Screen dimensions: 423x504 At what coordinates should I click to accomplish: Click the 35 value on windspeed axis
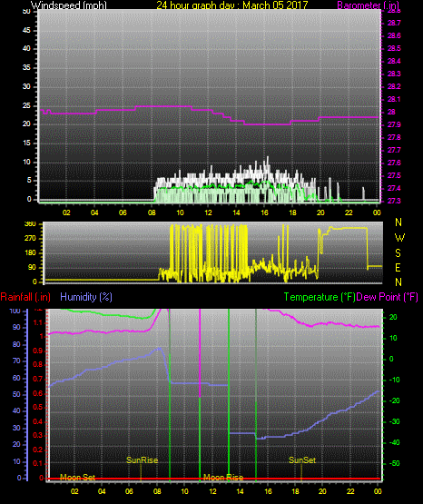pos(26,67)
